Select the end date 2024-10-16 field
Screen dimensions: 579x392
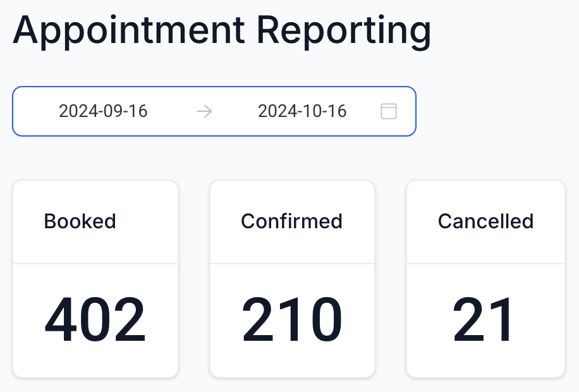302,111
